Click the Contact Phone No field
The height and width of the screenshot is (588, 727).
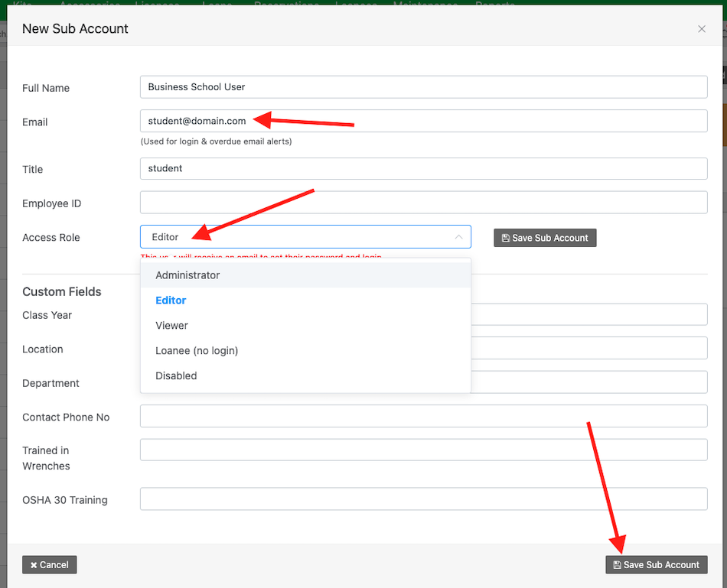tap(423, 416)
